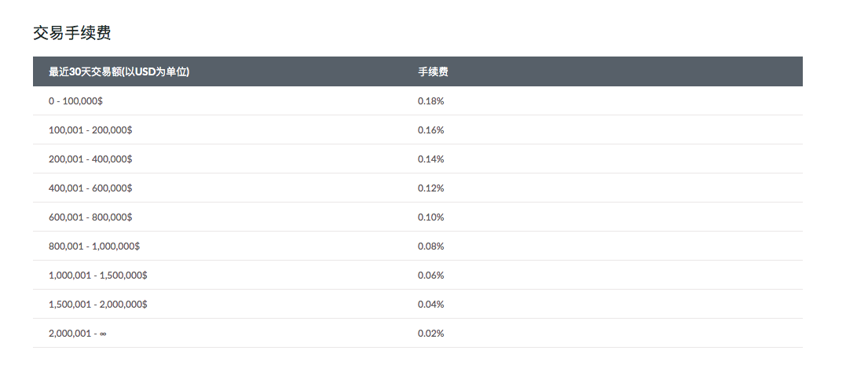
Task: Click the 0.18% fee value
Action: (431, 101)
